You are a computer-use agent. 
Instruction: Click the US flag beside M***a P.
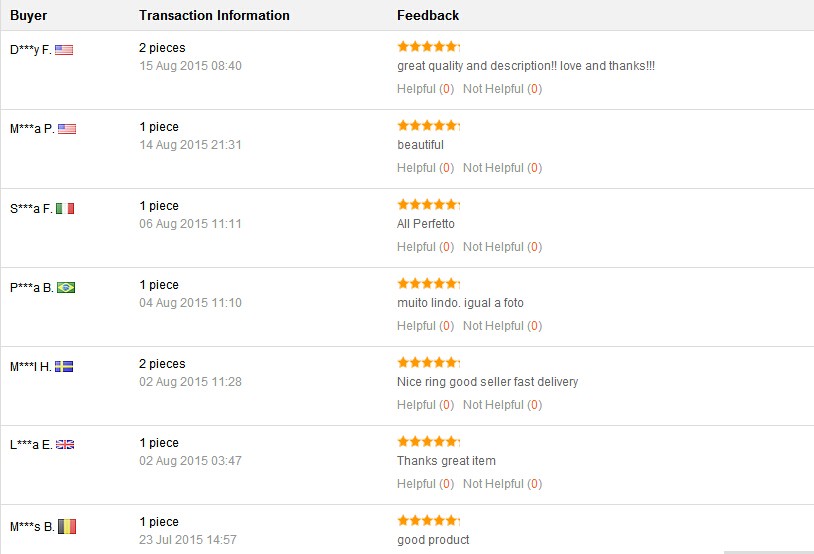pyautogui.click(x=67, y=128)
